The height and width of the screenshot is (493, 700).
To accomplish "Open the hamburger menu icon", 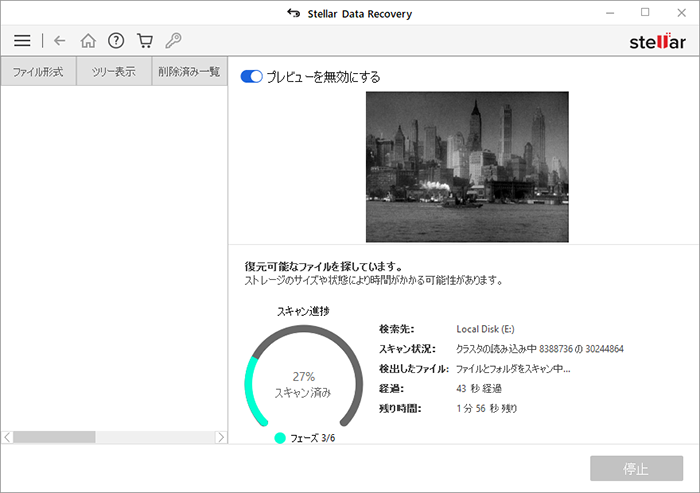I will pos(22,41).
